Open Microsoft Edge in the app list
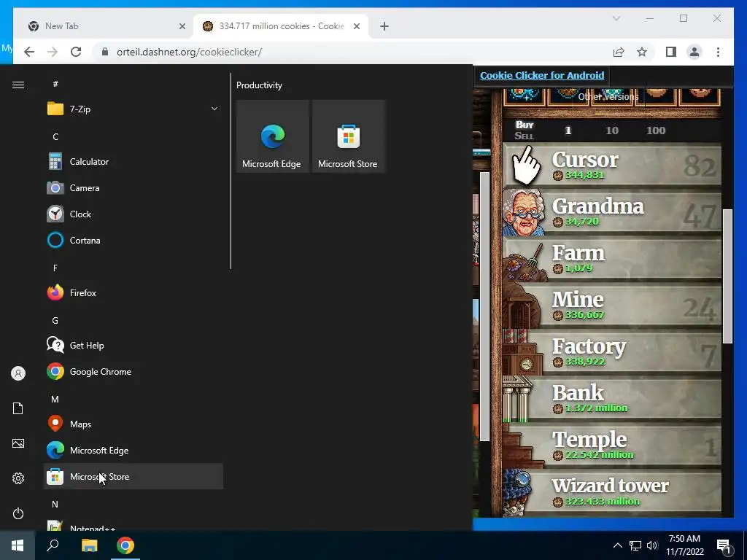Image resolution: width=747 pixels, height=560 pixels. pos(133,450)
